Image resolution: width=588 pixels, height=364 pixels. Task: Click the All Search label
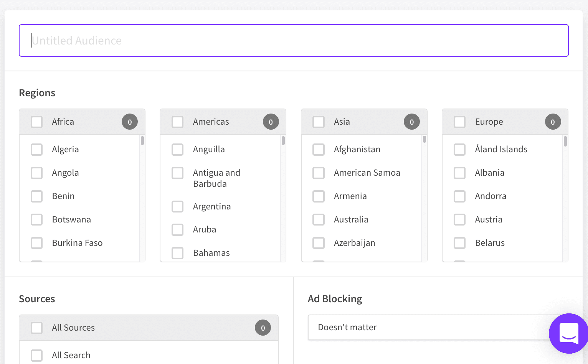click(x=71, y=356)
